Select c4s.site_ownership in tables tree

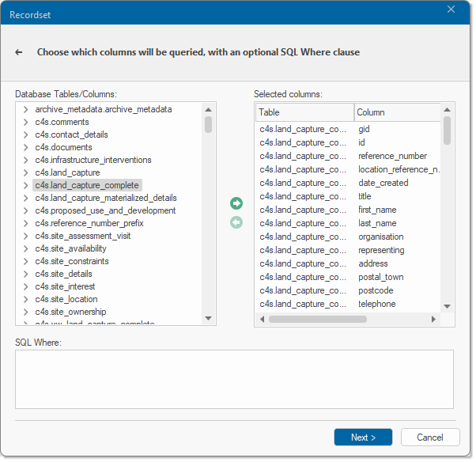coord(70,312)
